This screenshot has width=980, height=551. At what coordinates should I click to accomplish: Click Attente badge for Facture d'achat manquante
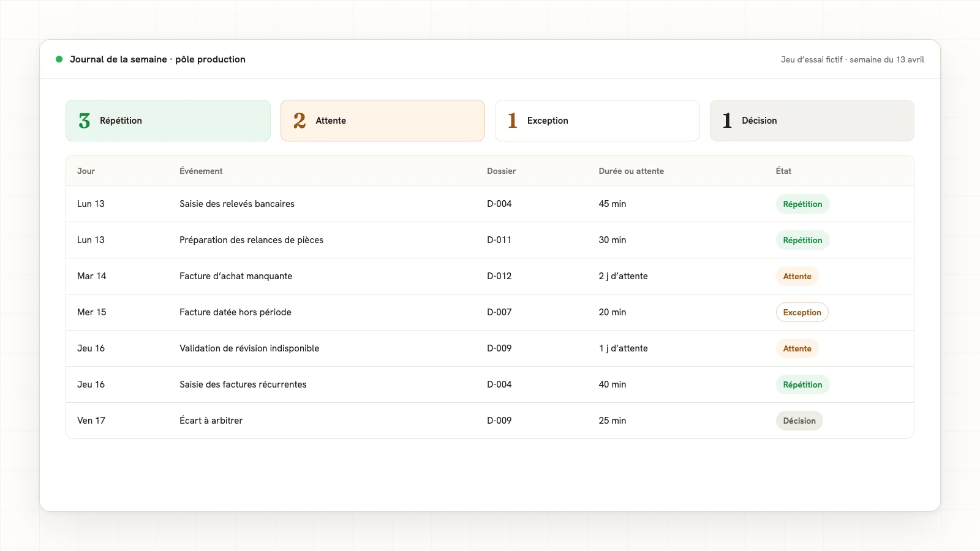[x=797, y=276]
